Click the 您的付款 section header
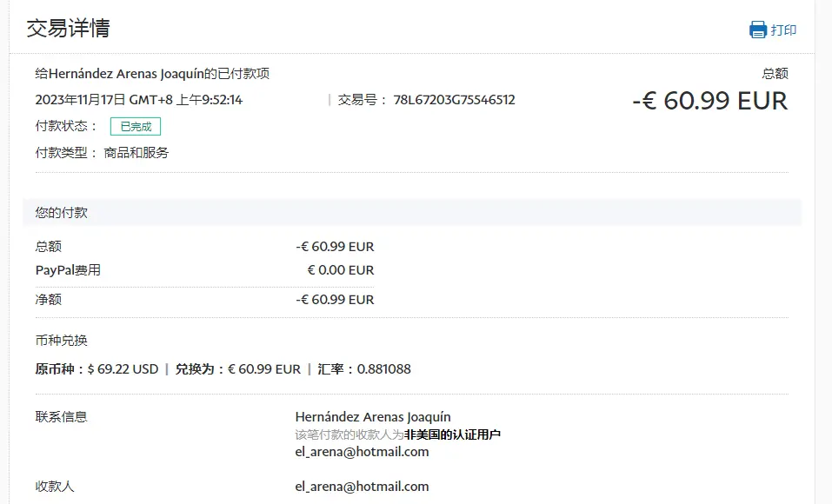The image size is (832, 504). point(61,212)
